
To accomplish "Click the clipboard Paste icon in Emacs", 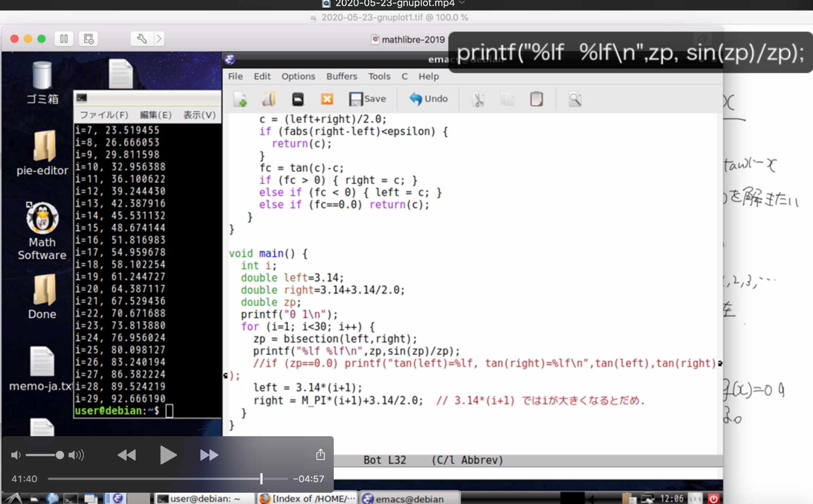I will coord(536,99).
